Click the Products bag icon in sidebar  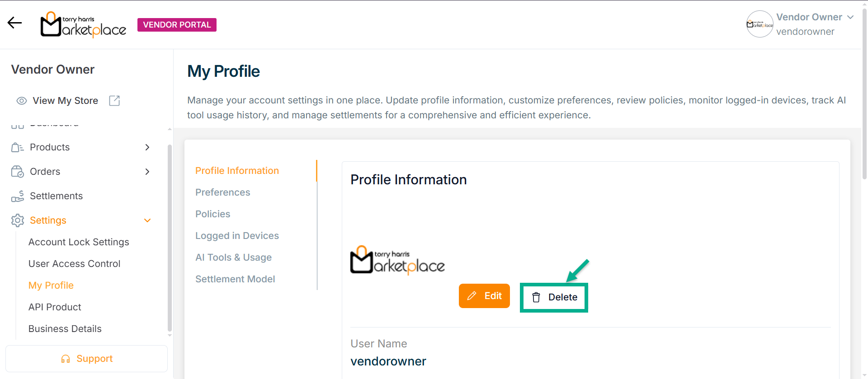coord(17,147)
